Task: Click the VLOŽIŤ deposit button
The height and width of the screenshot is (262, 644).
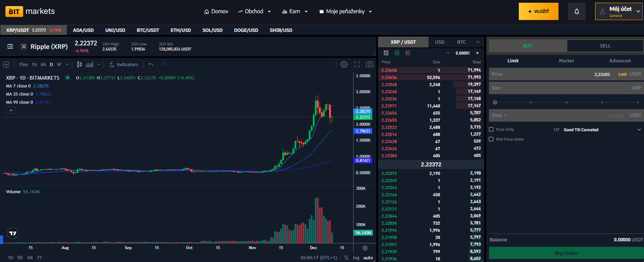Action: (538, 12)
